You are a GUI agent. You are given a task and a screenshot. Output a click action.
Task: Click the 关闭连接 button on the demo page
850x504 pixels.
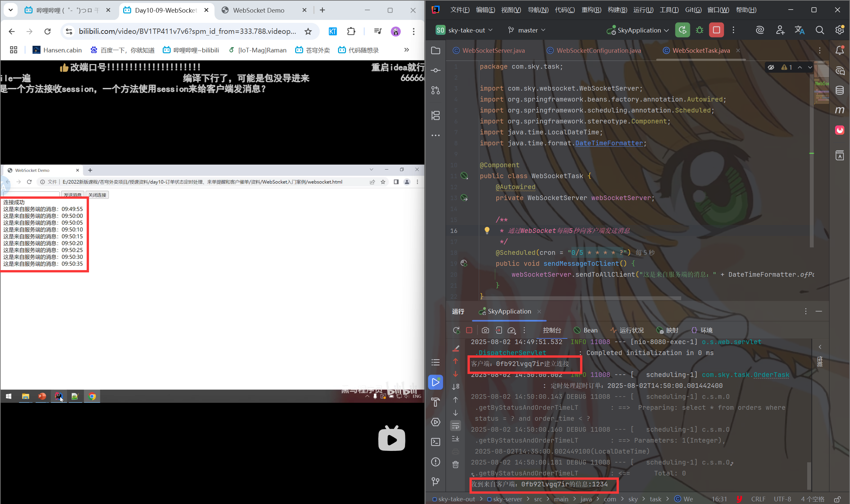97,195
